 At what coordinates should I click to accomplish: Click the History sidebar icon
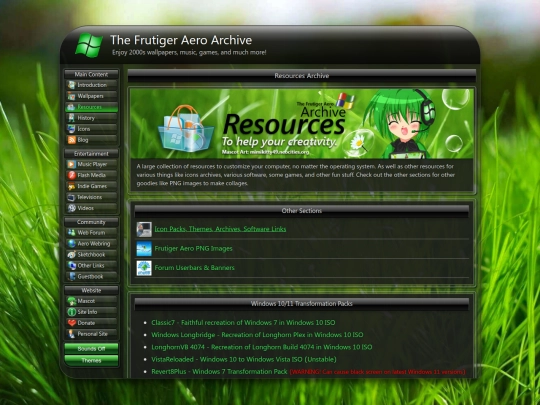[x=71, y=118]
